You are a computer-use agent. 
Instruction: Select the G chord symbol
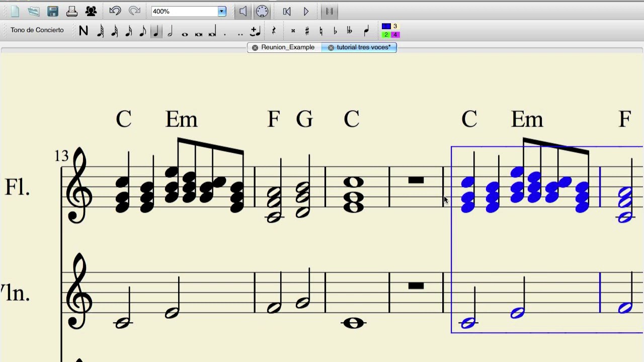click(x=304, y=120)
